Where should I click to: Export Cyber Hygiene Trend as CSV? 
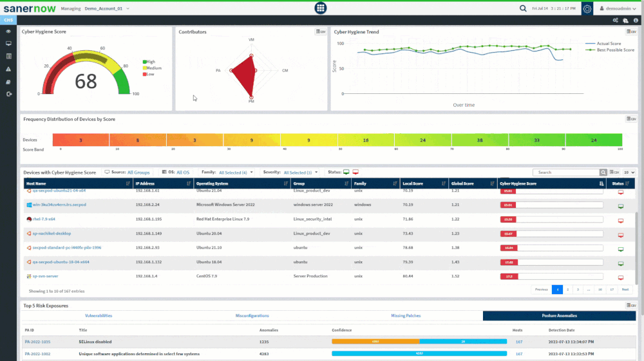pyautogui.click(x=631, y=32)
